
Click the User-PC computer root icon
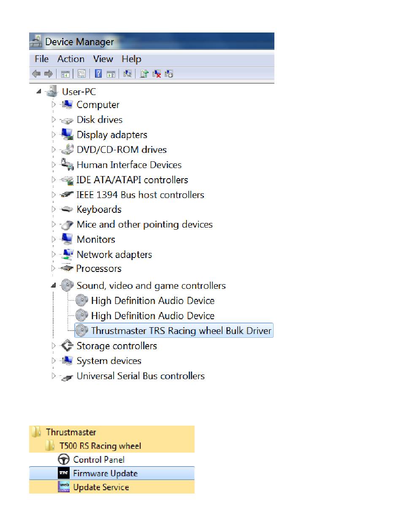(x=52, y=91)
